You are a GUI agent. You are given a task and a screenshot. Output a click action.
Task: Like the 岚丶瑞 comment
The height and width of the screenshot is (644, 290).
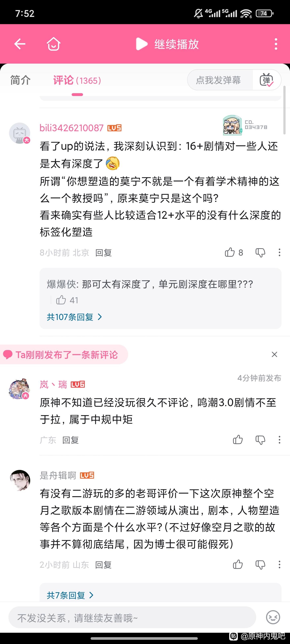point(238,440)
